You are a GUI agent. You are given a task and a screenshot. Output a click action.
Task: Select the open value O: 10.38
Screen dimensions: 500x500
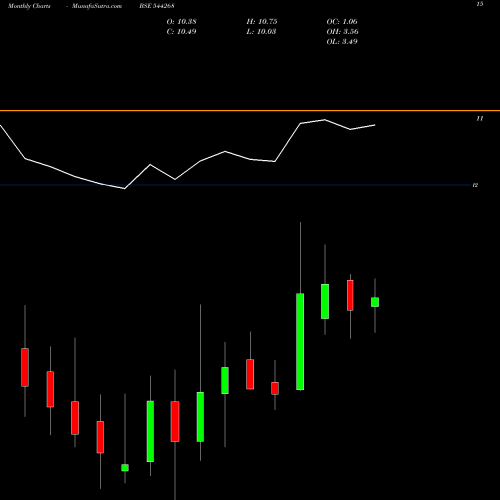click(x=181, y=22)
